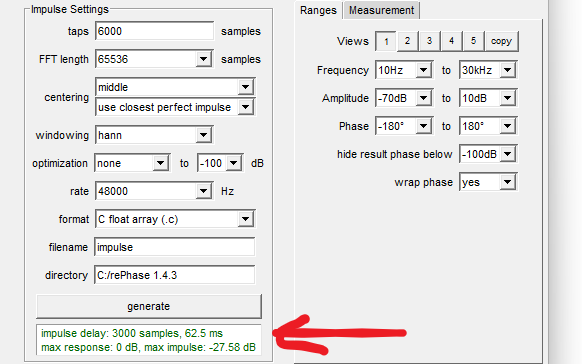582x364 pixels.
Task: Open the Phase maximum dropdown showing 180°
Action: coord(488,126)
